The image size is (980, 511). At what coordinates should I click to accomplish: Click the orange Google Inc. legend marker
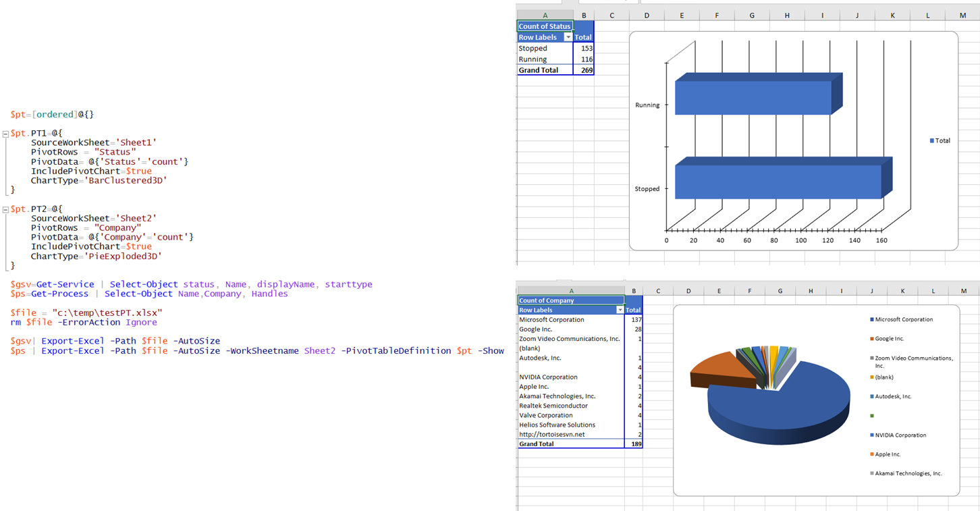tap(872, 339)
